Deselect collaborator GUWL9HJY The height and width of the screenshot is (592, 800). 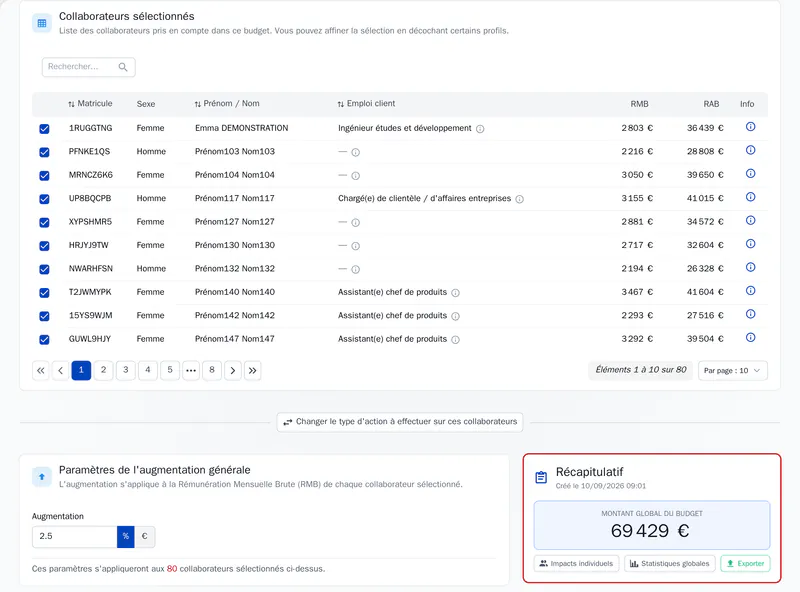pyautogui.click(x=44, y=340)
